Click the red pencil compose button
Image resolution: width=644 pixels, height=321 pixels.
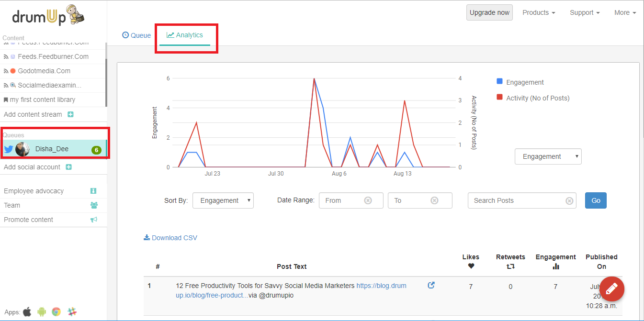coord(612,289)
